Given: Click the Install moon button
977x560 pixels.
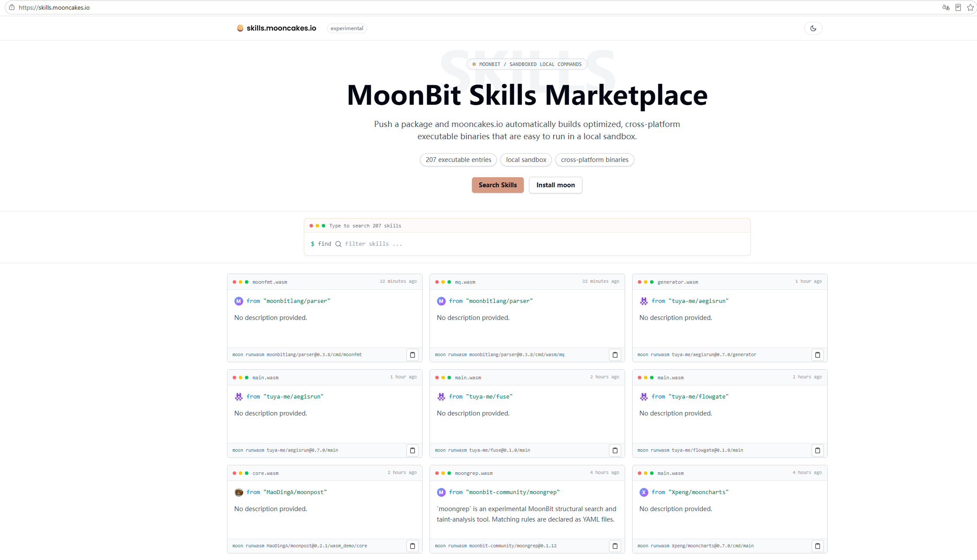Looking at the screenshot, I should 555,185.
